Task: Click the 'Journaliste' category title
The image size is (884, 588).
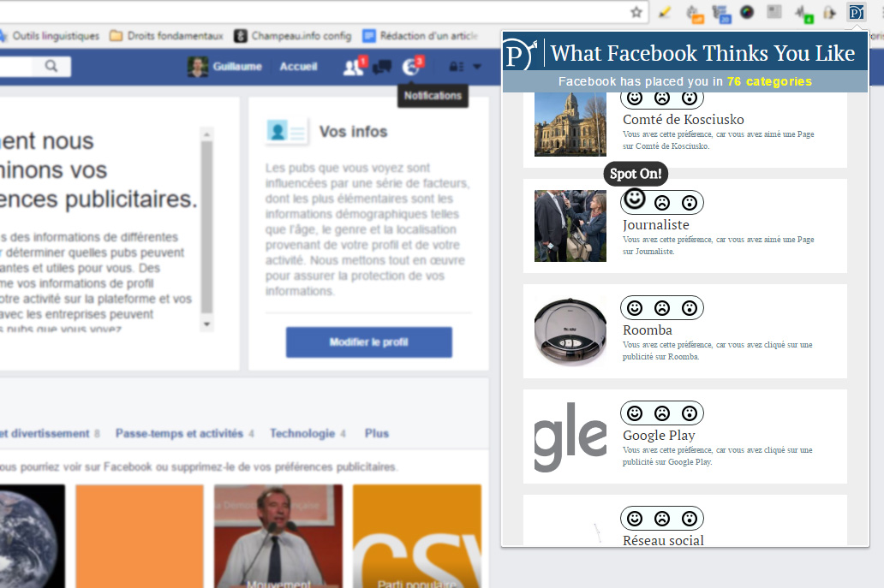Action: pos(655,225)
